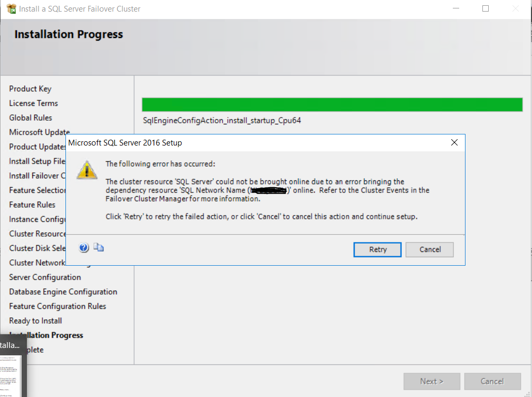This screenshot has height=397, width=532.
Task: Select the Database Engine Configuration step
Action: (63, 292)
